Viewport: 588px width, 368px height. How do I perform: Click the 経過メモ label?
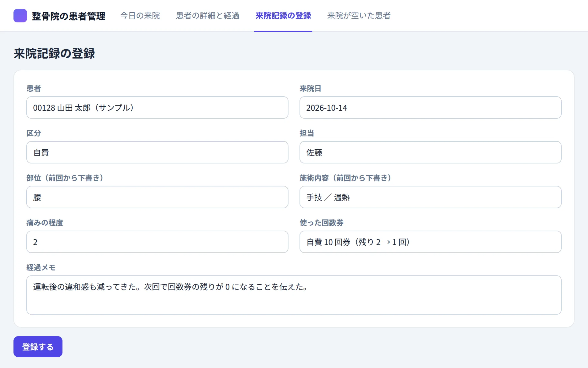coord(41,267)
